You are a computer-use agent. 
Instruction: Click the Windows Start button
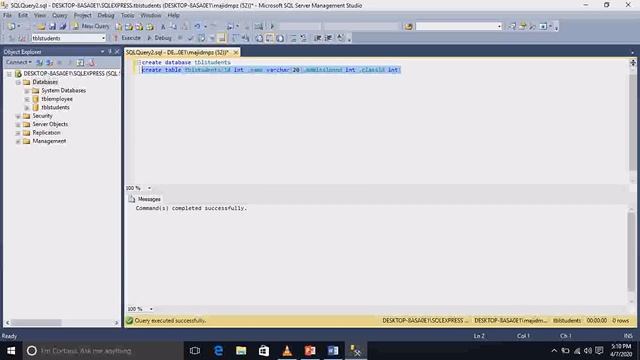click(x=11, y=351)
